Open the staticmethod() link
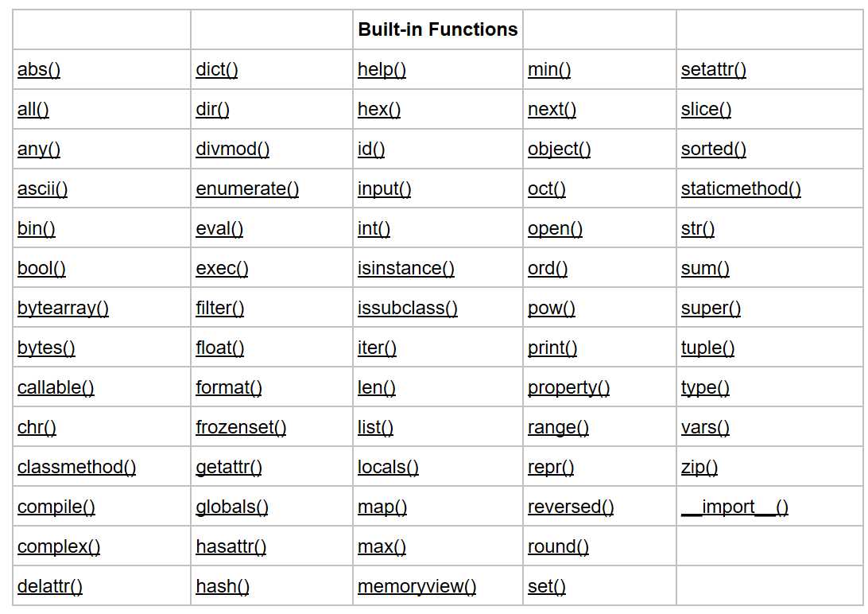This screenshot has height=614, width=868. click(x=741, y=189)
